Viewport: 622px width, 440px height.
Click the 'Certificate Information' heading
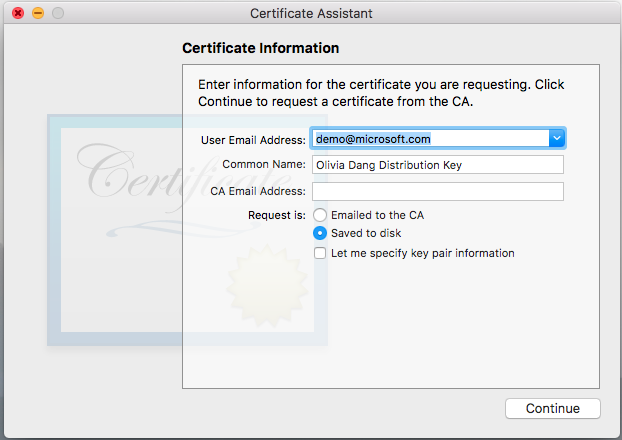[260, 48]
